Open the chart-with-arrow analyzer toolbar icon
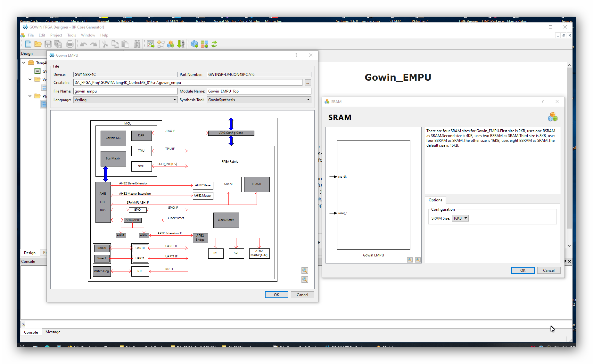 151,44
